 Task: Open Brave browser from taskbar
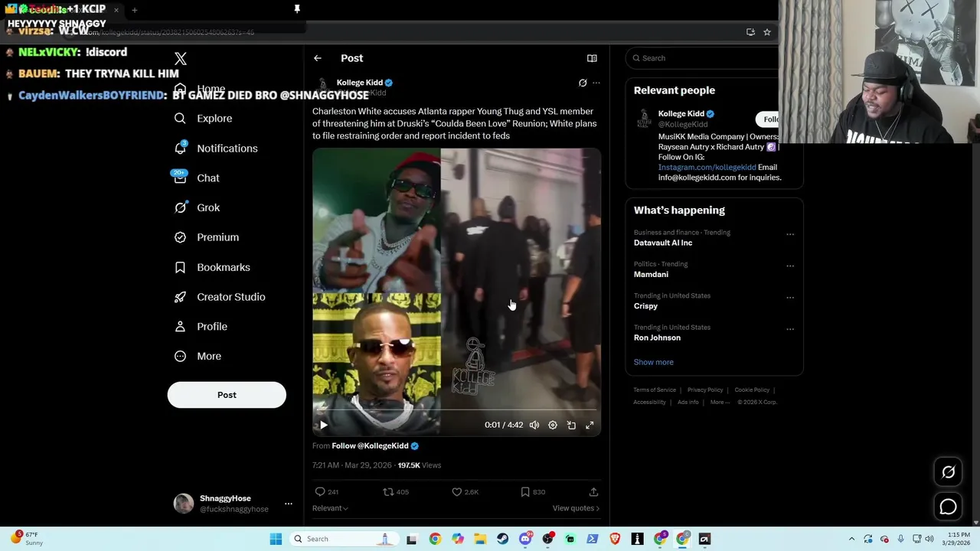(615, 539)
